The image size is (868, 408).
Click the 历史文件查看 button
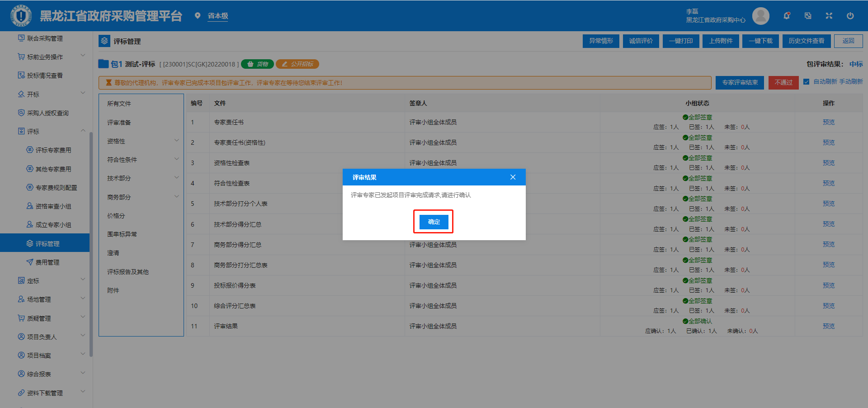[806, 41]
